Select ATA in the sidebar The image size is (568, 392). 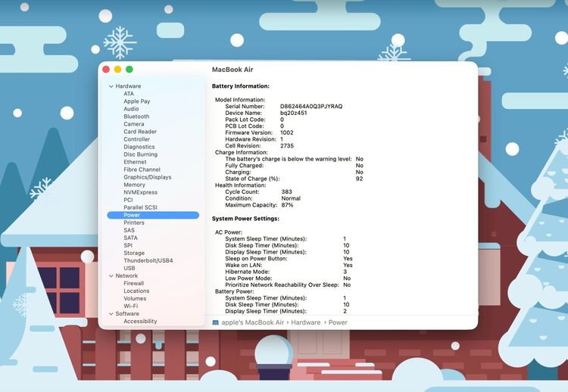tap(129, 94)
